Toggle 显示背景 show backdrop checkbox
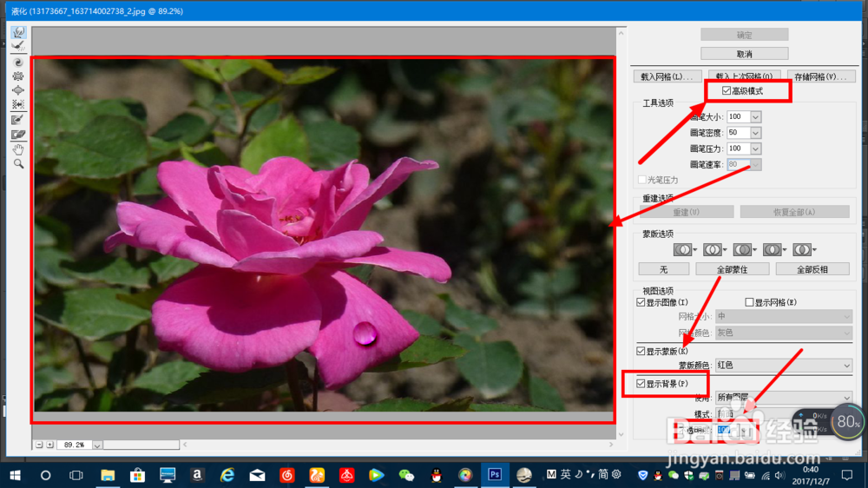 [641, 384]
